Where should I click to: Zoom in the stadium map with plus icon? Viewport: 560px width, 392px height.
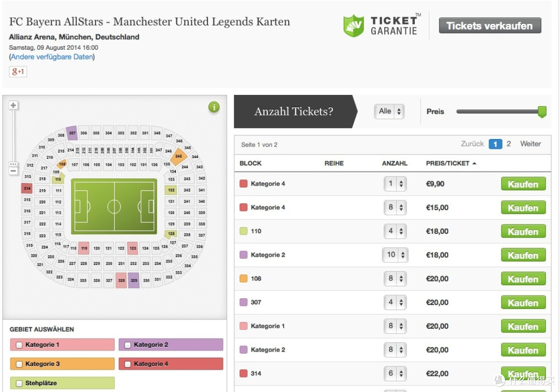click(x=13, y=105)
